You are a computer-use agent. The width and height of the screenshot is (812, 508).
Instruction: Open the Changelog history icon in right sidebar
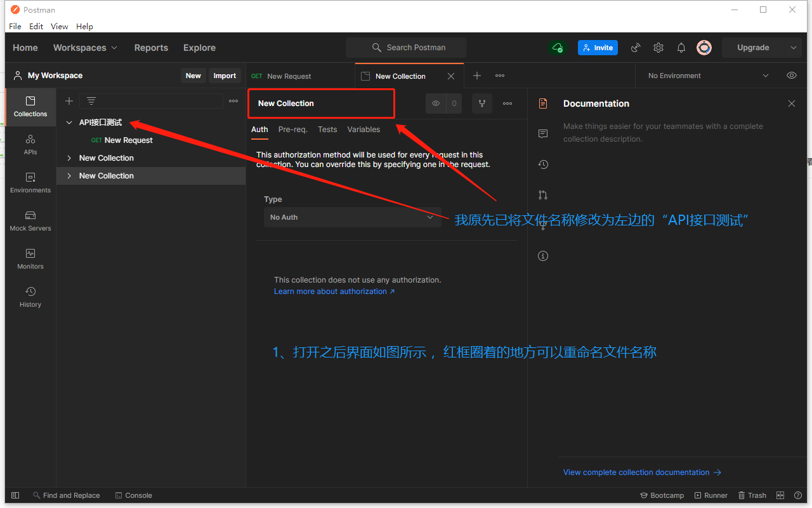click(543, 164)
